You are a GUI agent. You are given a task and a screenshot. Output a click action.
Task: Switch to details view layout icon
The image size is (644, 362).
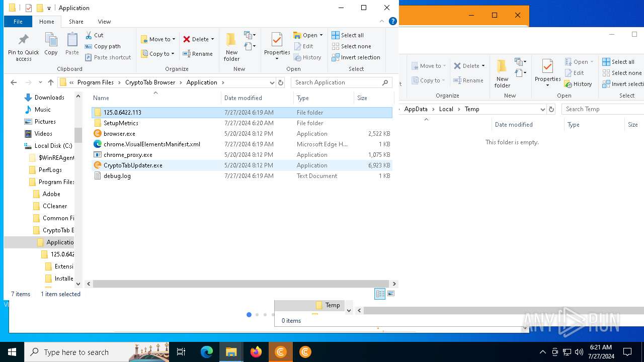point(380,294)
